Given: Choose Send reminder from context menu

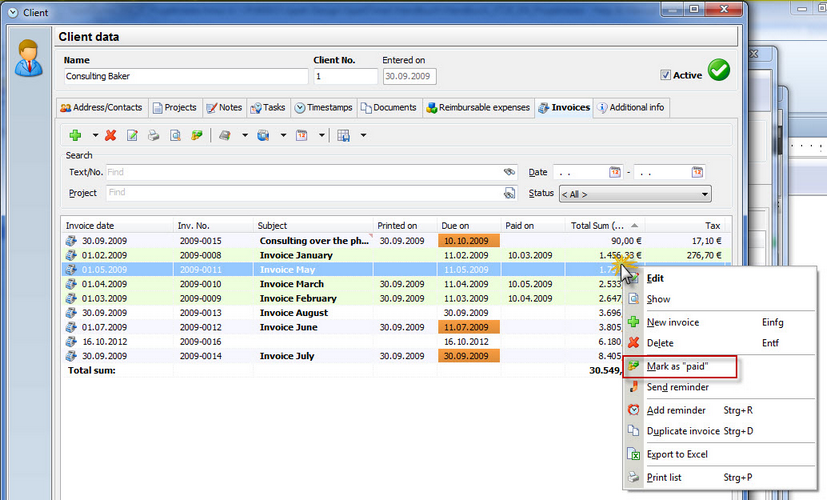Looking at the screenshot, I should click(x=720, y=387).
